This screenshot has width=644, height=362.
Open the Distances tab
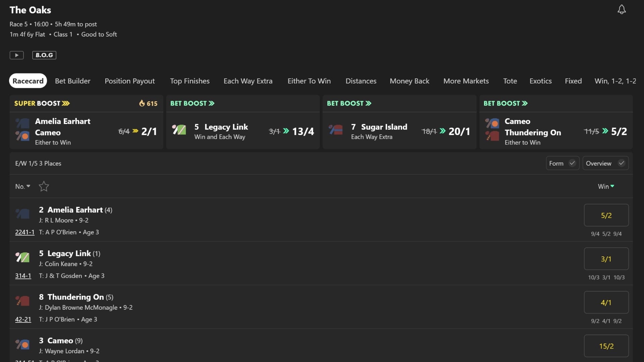click(361, 81)
